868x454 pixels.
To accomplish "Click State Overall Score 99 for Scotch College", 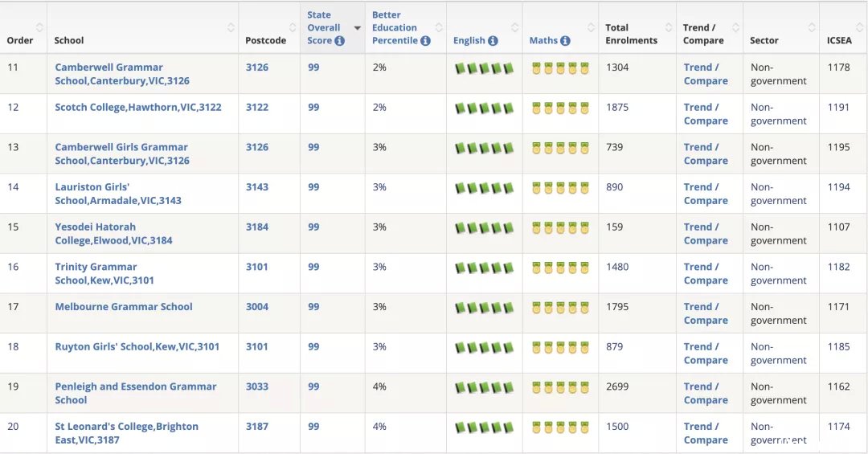I will (x=313, y=108).
